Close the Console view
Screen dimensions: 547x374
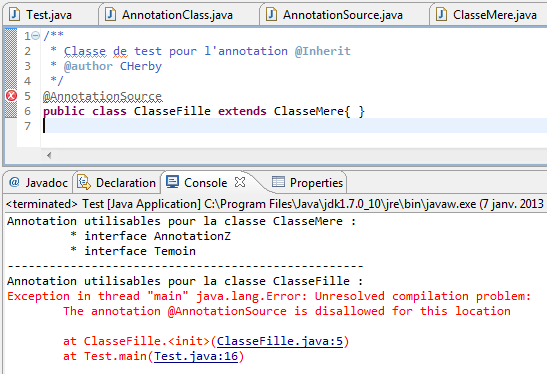240,182
